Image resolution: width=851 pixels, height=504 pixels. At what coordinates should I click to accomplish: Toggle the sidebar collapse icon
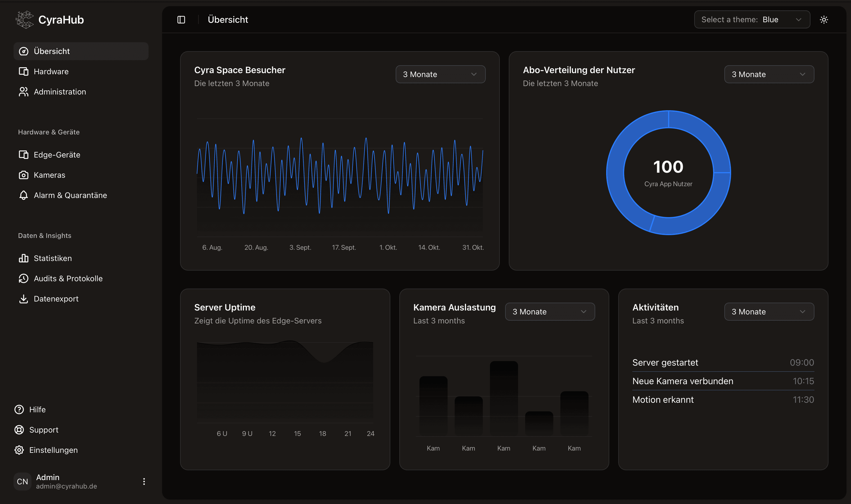pyautogui.click(x=181, y=20)
